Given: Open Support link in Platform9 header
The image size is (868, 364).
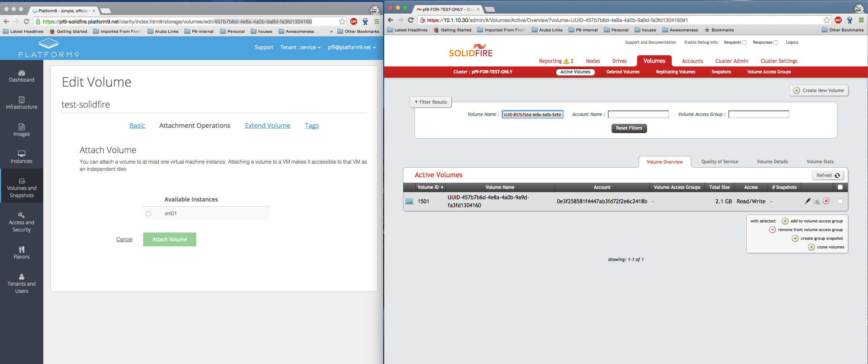Looking at the screenshot, I should point(264,47).
